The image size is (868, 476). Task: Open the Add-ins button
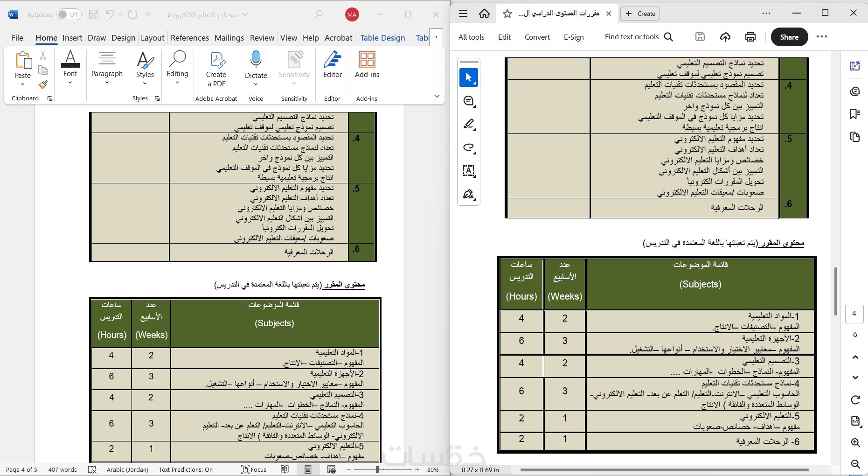[367, 64]
